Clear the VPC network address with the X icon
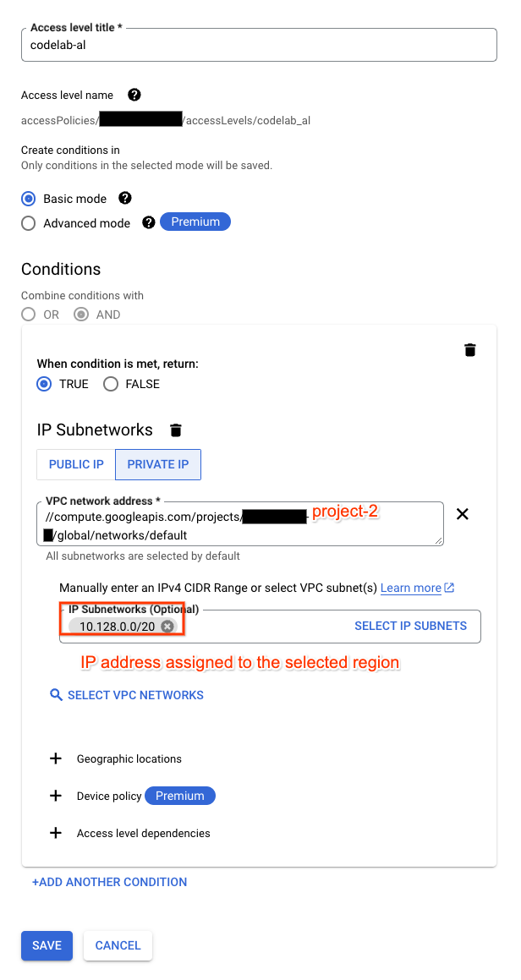 coord(463,513)
